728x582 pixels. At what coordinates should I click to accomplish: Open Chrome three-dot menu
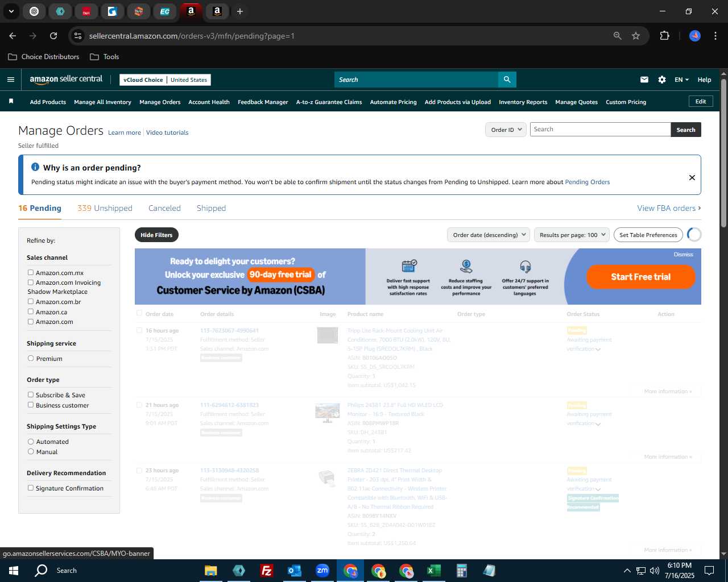pyautogui.click(x=714, y=36)
